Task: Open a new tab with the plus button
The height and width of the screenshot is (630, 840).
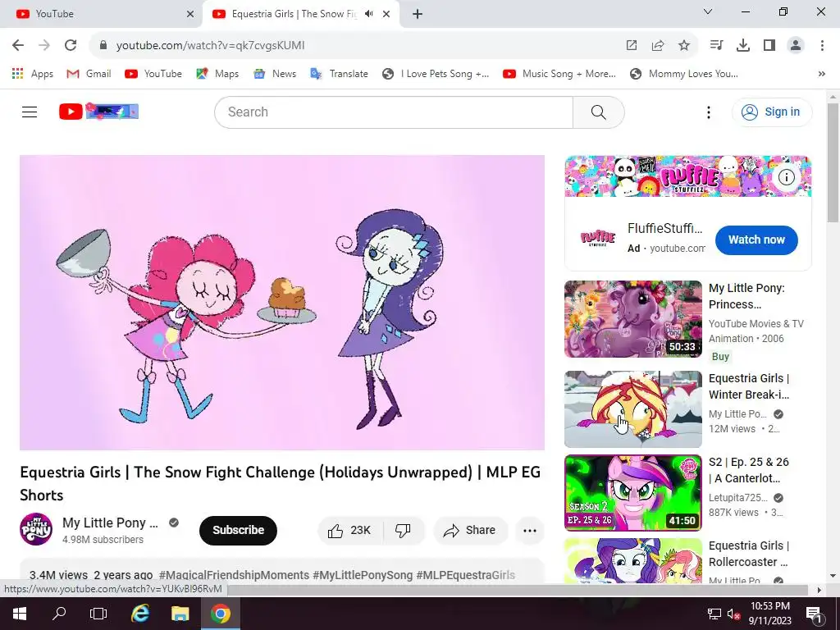Action: (418, 14)
